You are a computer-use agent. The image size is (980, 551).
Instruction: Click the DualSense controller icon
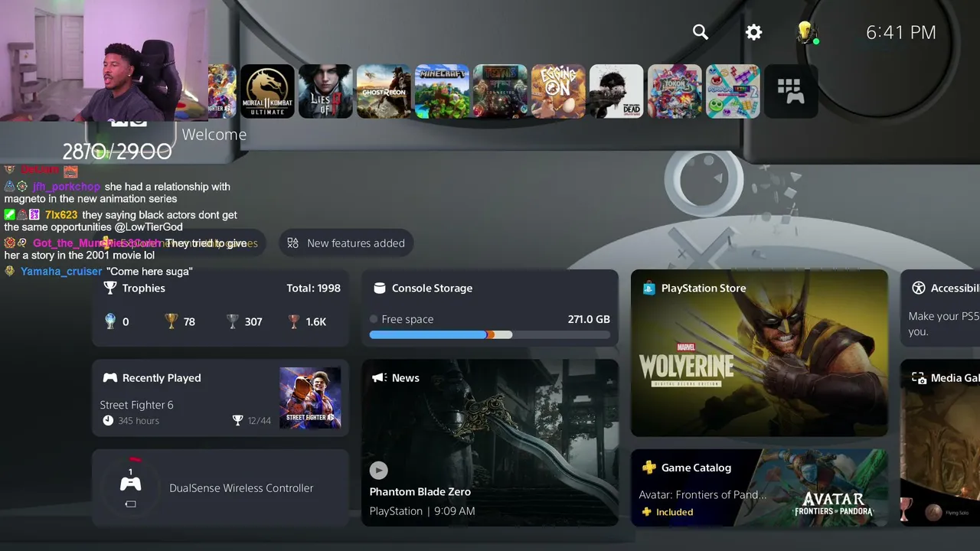(131, 484)
